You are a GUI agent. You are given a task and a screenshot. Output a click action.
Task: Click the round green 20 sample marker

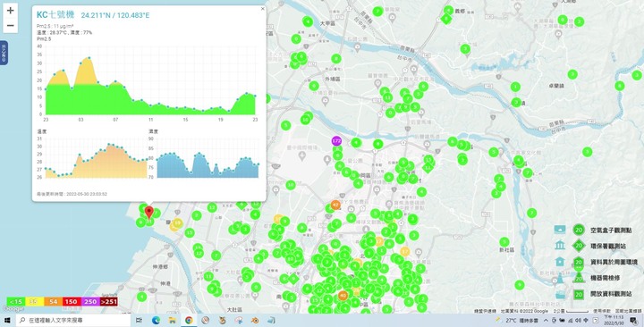pyautogui.click(x=579, y=230)
